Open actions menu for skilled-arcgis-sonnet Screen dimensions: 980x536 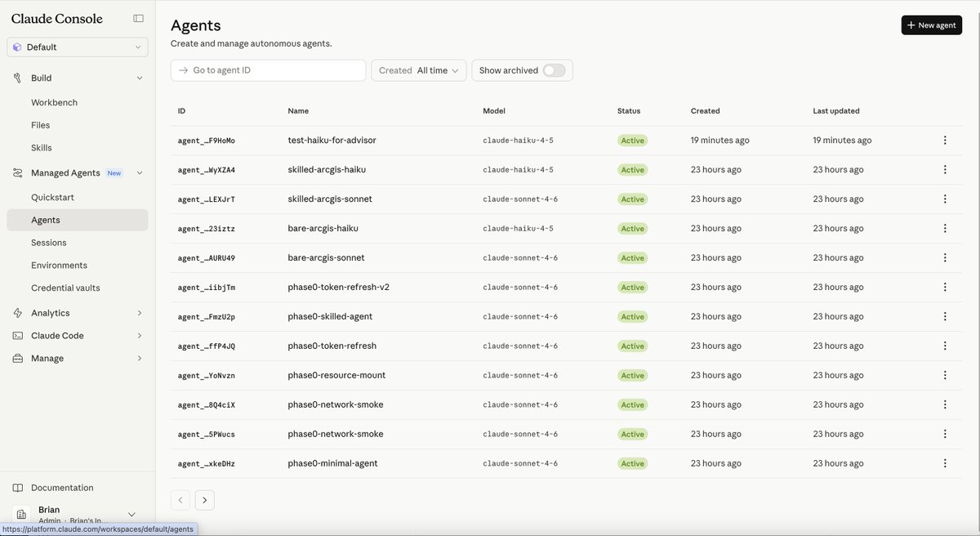coord(945,199)
